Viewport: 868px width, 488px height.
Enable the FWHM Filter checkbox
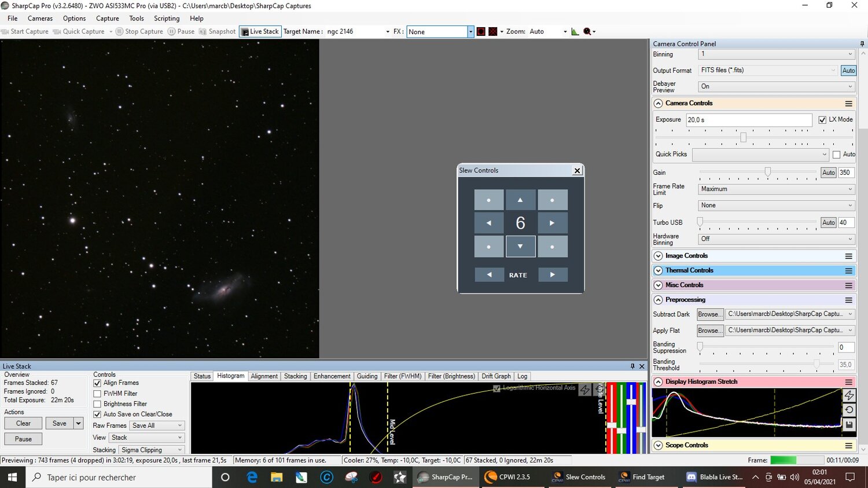(x=97, y=394)
